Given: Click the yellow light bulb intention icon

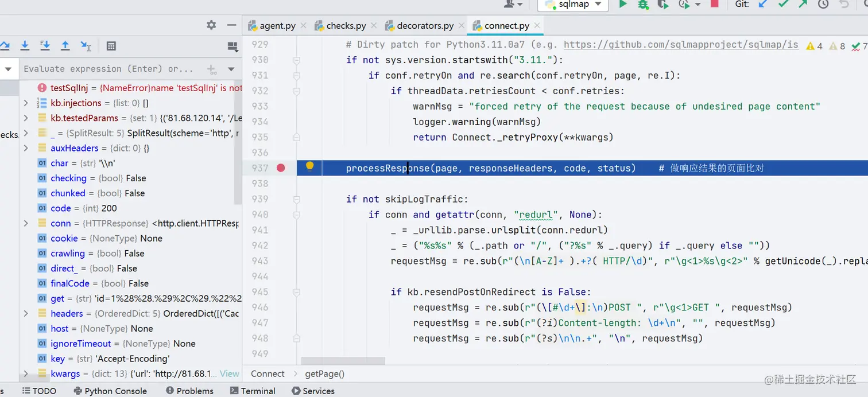Looking at the screenshot, I should pyautogui.click(x=310, y=166).
